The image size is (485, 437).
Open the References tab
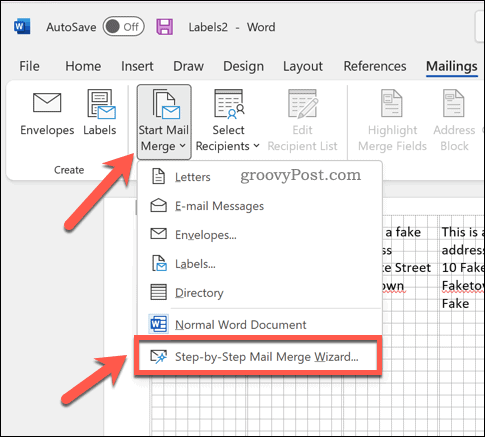pyautogui.click(x=375, y=66)
